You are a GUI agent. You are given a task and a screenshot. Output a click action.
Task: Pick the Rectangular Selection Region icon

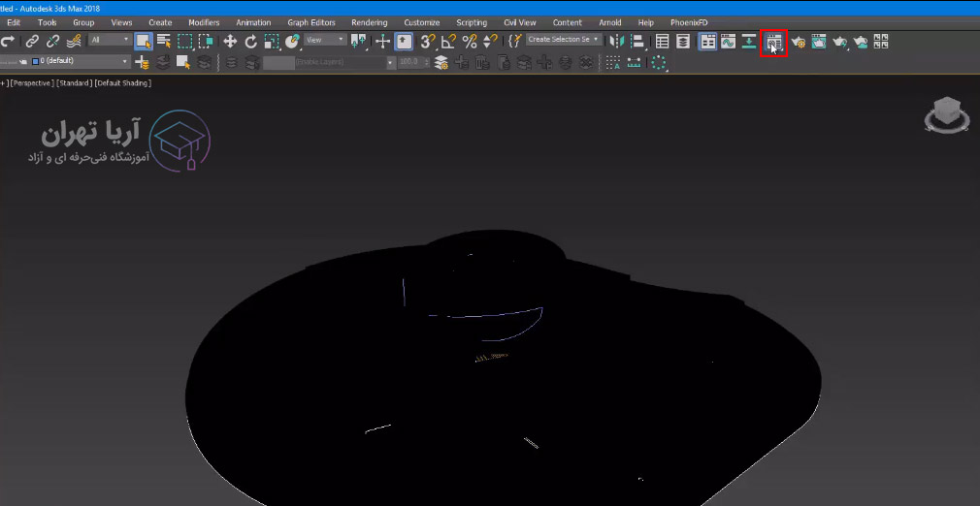pos(185,42)
